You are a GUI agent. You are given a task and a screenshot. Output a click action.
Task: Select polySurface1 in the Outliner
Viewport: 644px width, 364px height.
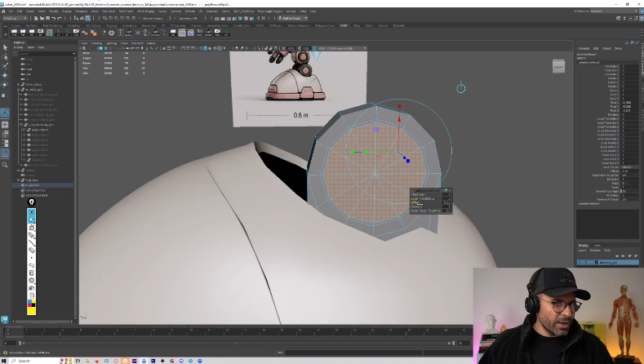[40, 130]
